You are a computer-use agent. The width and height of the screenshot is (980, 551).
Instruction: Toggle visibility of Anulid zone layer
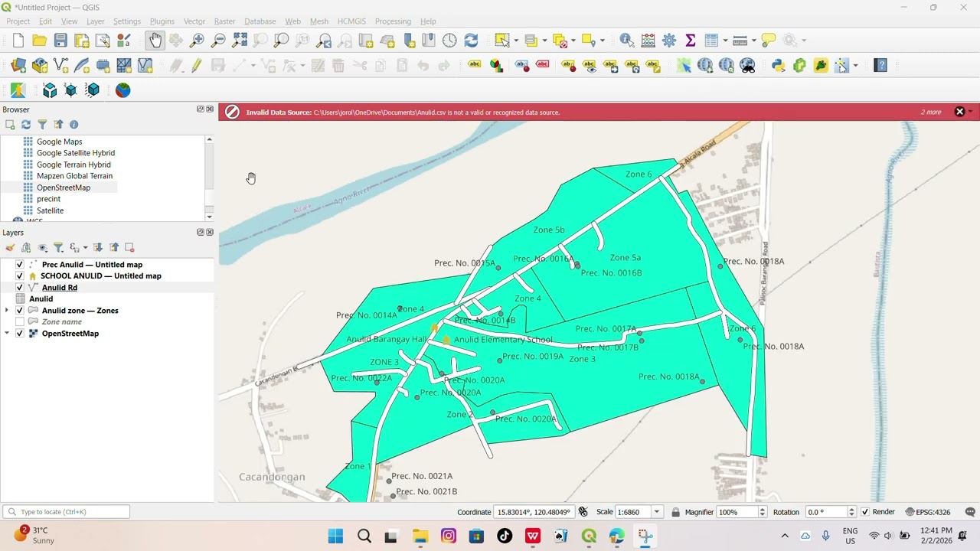[x=20, y=311]
